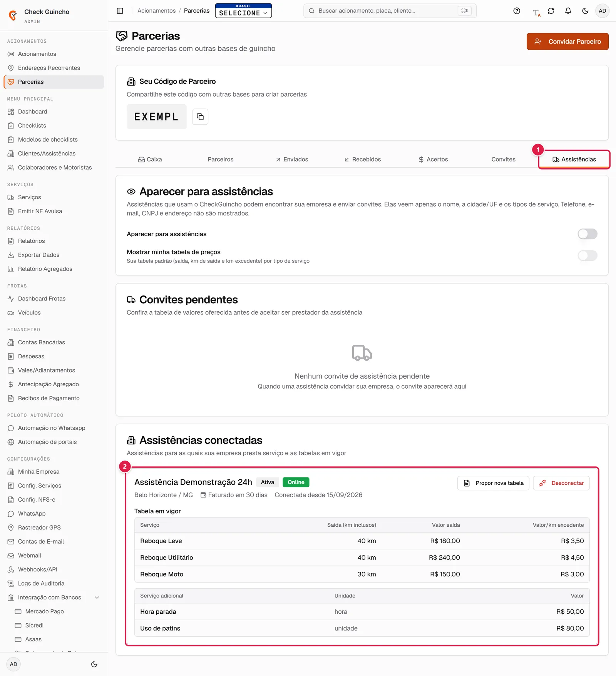Image resolution: width=616 pixels, height=676 pixels.
Task: Select the Acertos tab
Action: tap(433, 159)
